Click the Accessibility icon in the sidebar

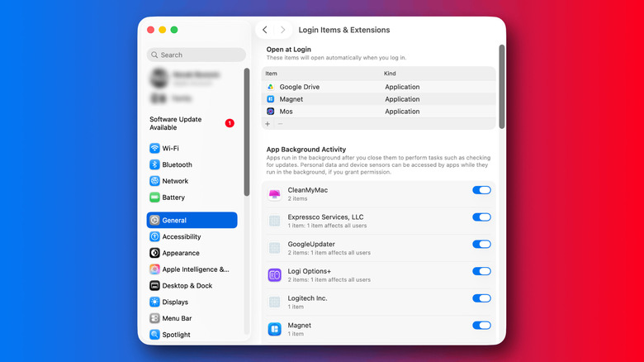(154, 236)
